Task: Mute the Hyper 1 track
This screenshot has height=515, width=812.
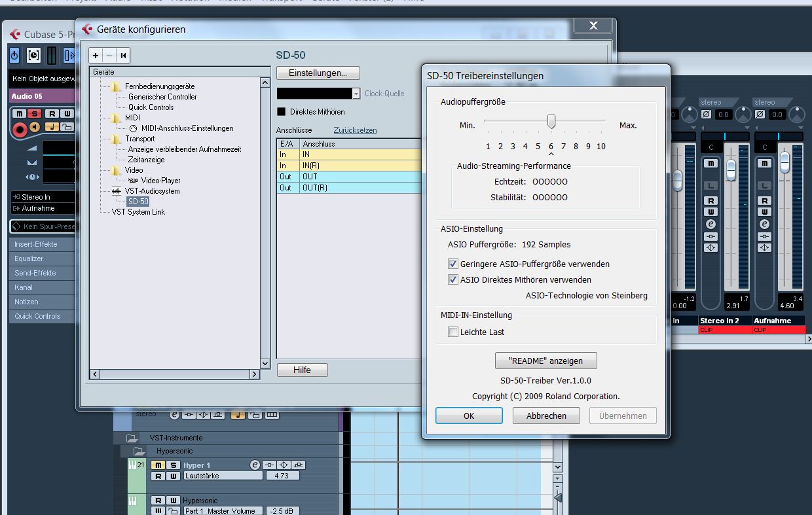Action: tap(158, 465)
